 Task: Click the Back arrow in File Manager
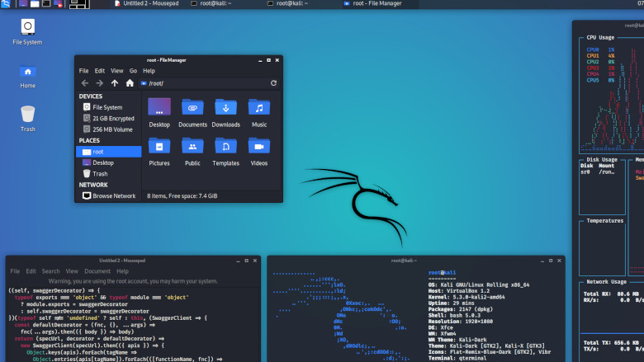[84, 83]
